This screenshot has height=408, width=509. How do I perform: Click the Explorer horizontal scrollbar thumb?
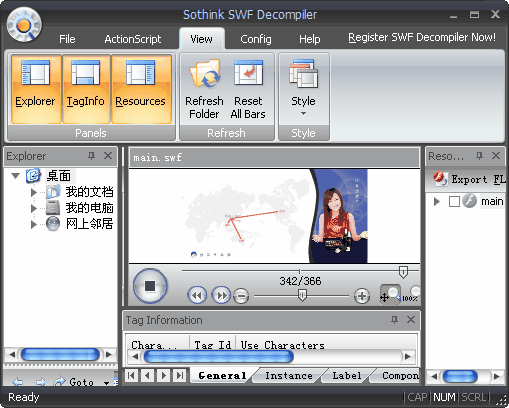tap(60, 354)
